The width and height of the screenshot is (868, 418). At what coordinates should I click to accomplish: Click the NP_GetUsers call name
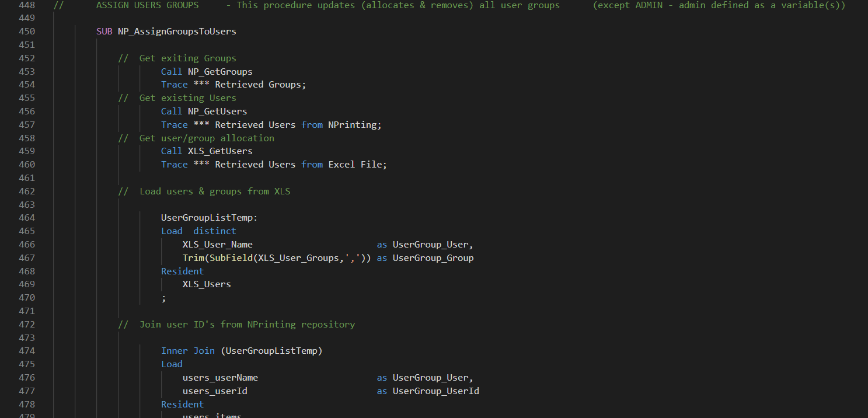pos(217,112)
